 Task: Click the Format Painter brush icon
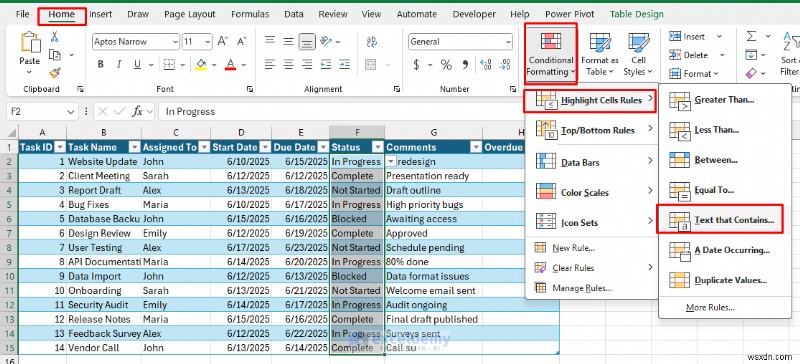click(x=55, y=73)
